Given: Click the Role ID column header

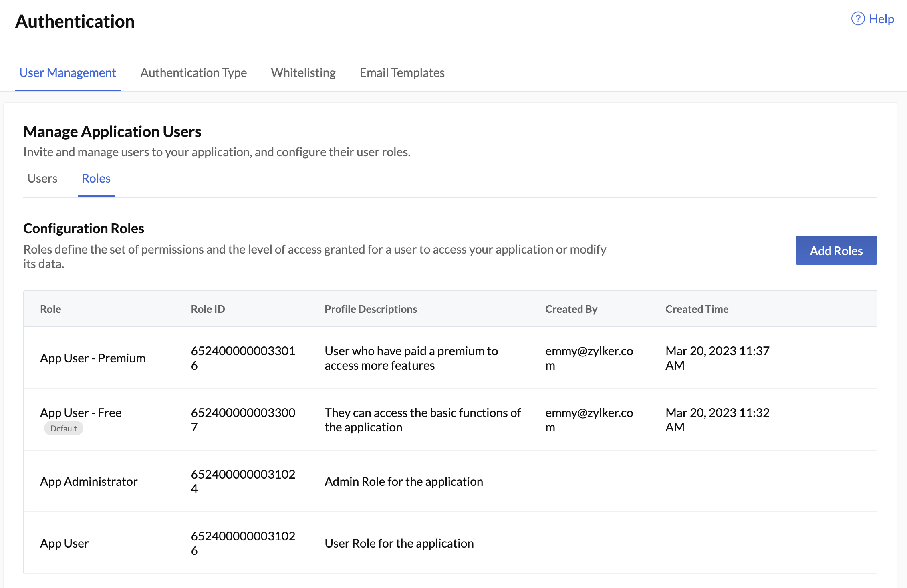Looking at the screenshot, I should tap(208, 309).
